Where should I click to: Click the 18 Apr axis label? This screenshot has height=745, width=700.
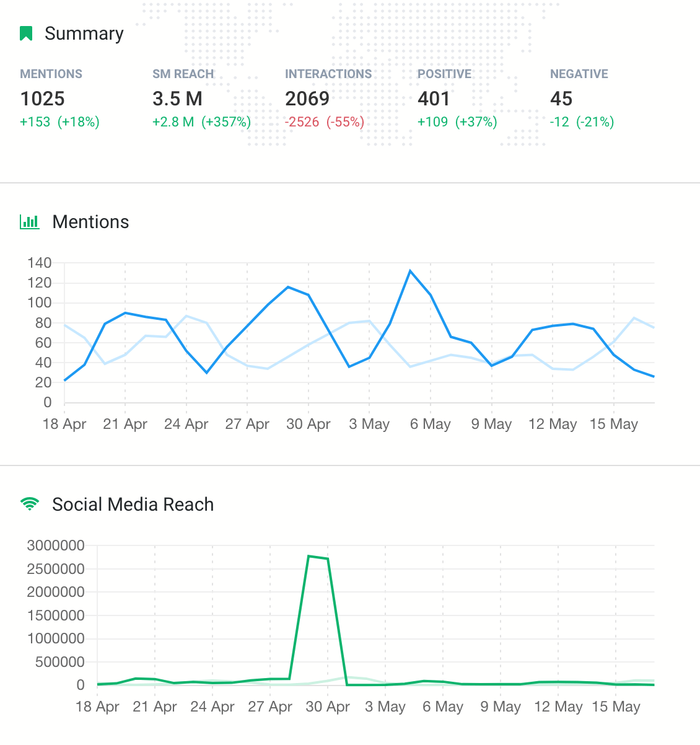64,424
